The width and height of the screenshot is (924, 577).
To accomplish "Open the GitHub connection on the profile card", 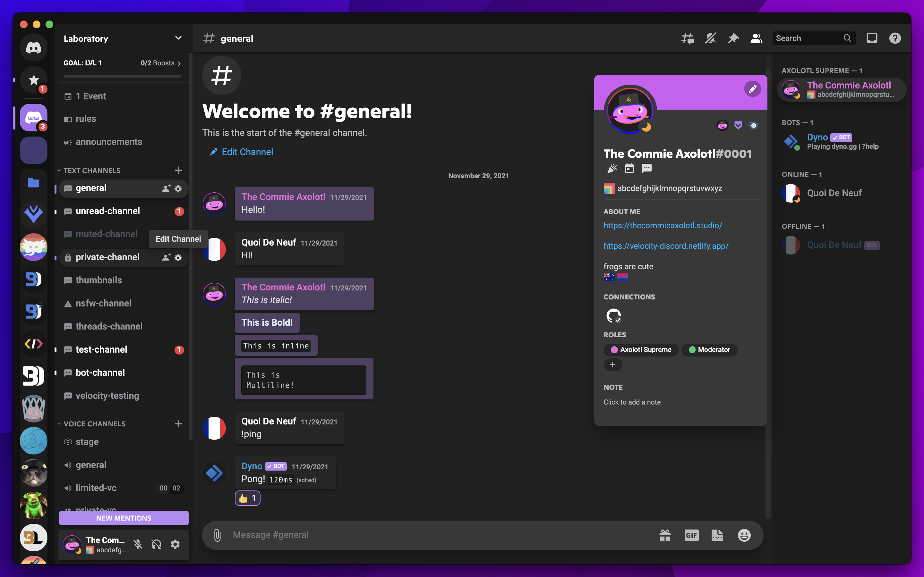I will 613,316.
